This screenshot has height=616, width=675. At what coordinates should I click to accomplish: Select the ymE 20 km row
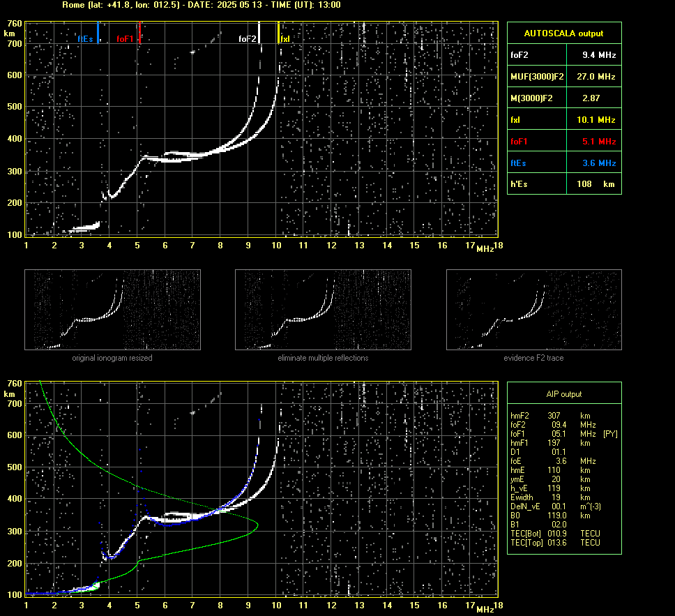pyautogui.click(x=550, y=479)
